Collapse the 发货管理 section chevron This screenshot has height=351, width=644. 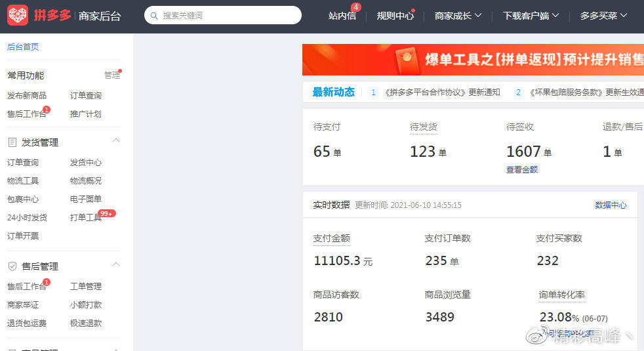pos(116,140)
